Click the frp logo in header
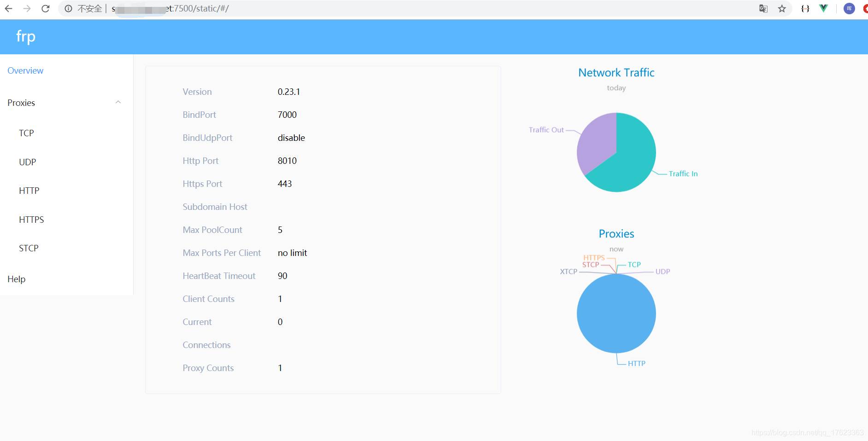 pos(26,36)
